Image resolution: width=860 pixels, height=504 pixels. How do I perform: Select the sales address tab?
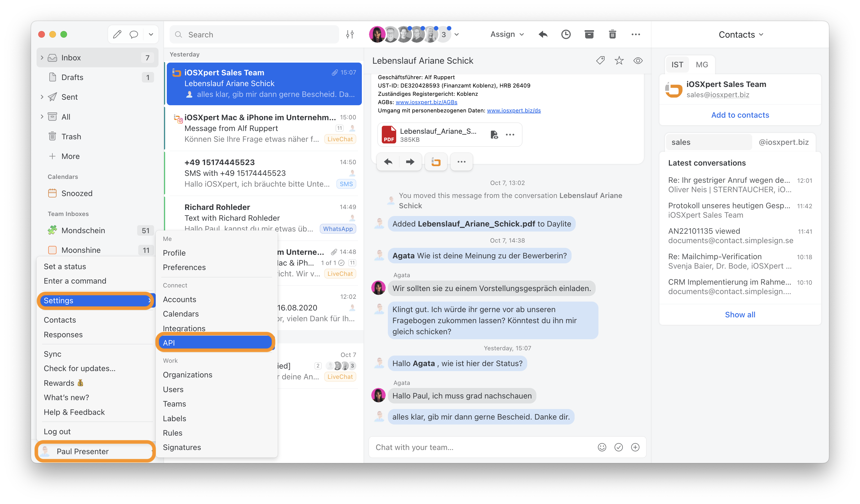point(709,142)
